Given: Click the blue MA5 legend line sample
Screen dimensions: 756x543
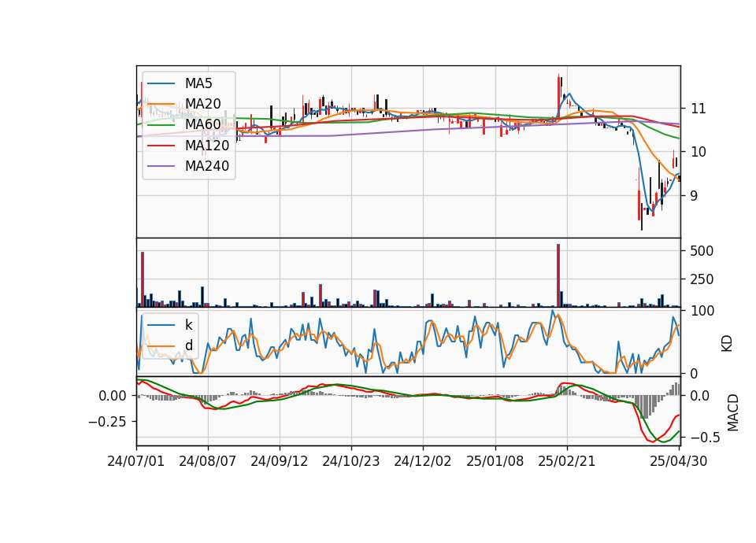Looking at the screenshot, I should pyautogui.click(x=161, y=83).
